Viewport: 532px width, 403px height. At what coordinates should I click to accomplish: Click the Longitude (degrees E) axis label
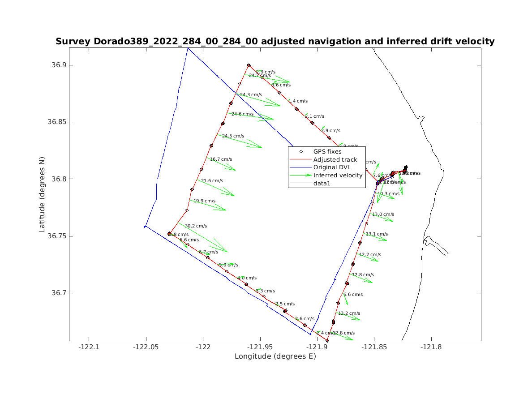[275, 356]
